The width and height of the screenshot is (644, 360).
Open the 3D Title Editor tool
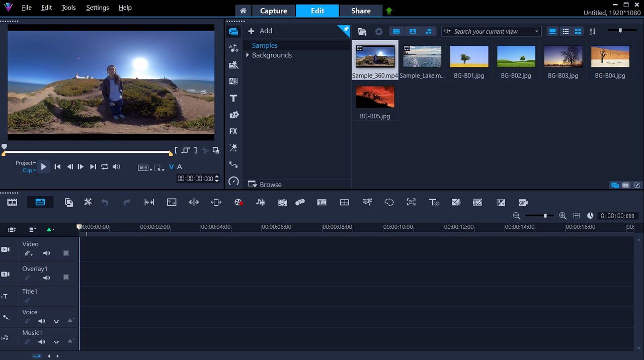434,202
